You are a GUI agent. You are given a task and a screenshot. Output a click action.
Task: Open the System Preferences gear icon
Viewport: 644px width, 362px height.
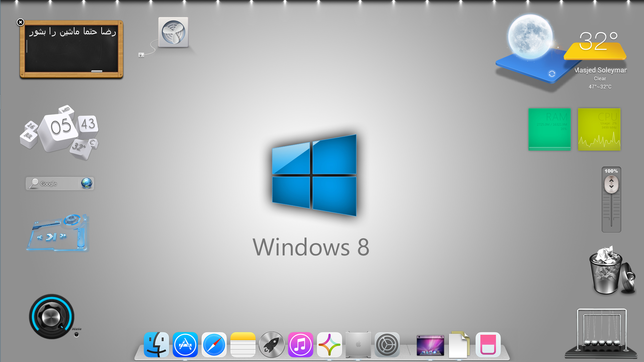pyautogui.click(x=387, y=345)
